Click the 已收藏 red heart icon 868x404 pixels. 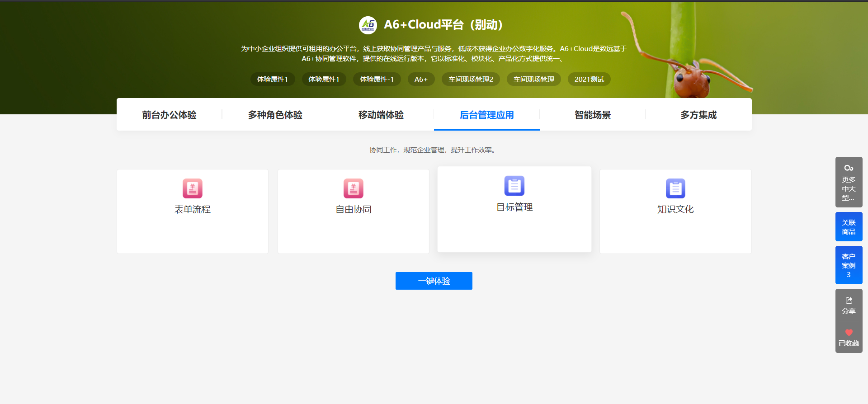(849, 333)
